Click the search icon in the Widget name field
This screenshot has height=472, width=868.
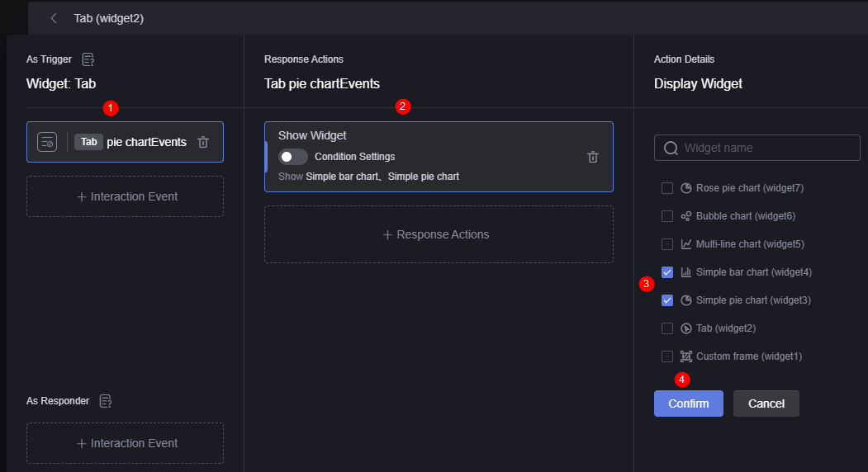671,148
